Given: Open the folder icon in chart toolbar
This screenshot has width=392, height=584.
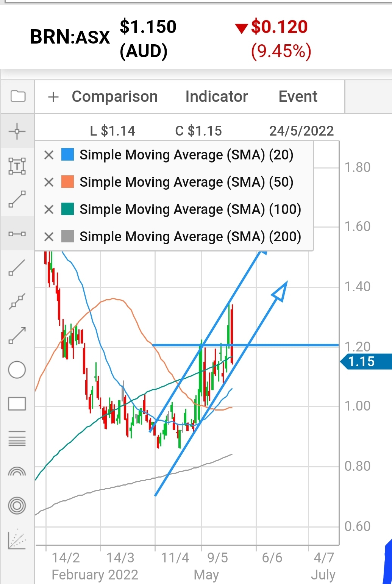Looking at the screenshot, I should coord(17,97).
